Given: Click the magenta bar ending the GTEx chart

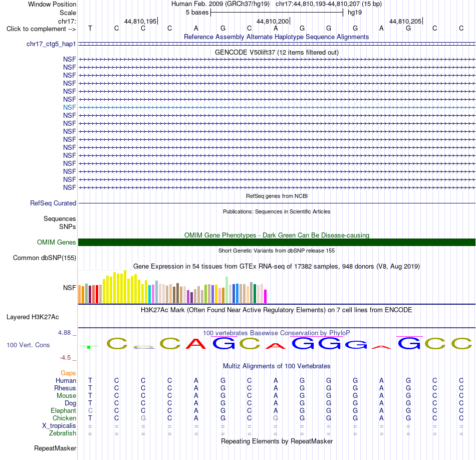Looking at the screenshot, I should click(266, 296).
